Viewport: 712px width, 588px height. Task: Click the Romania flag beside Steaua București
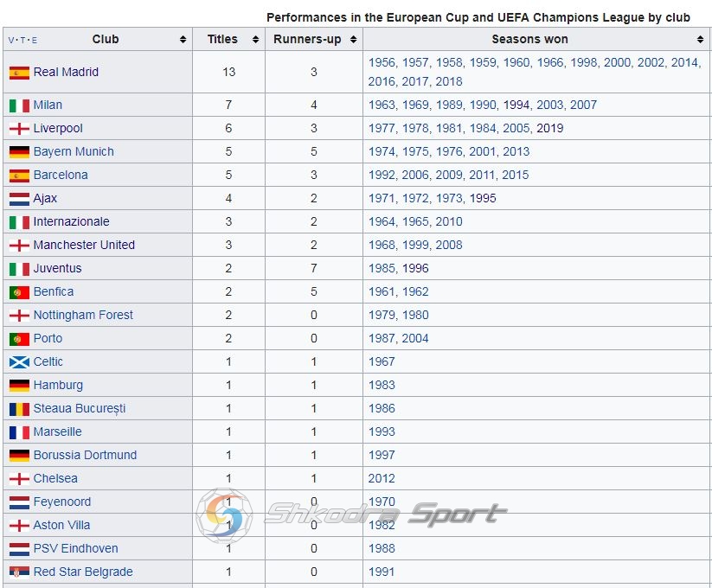20,409
